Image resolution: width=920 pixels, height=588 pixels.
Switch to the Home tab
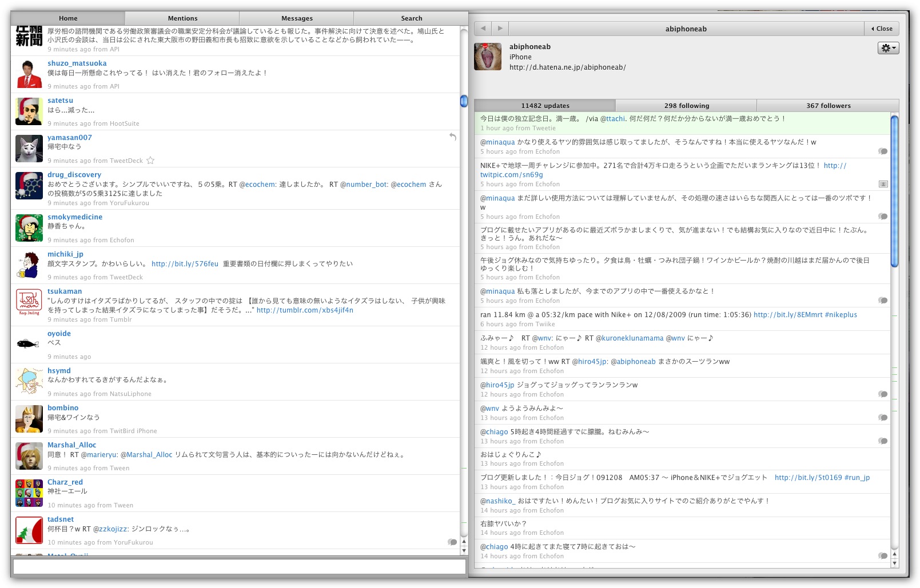pos(68,18)
